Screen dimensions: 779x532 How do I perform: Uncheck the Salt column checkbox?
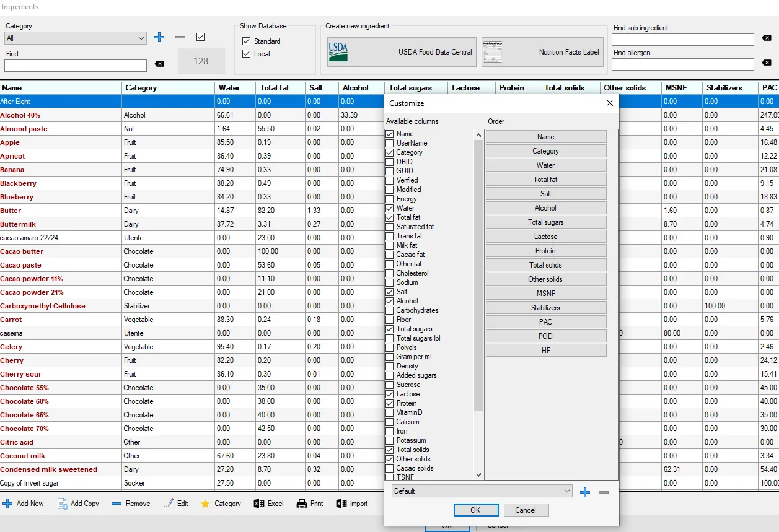pos(390,292)
